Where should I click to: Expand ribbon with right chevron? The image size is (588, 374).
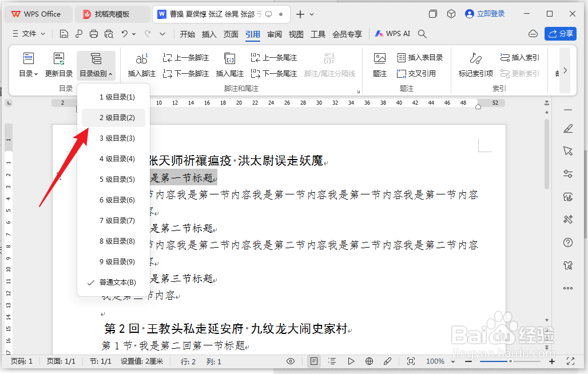(x=565, y=70)
